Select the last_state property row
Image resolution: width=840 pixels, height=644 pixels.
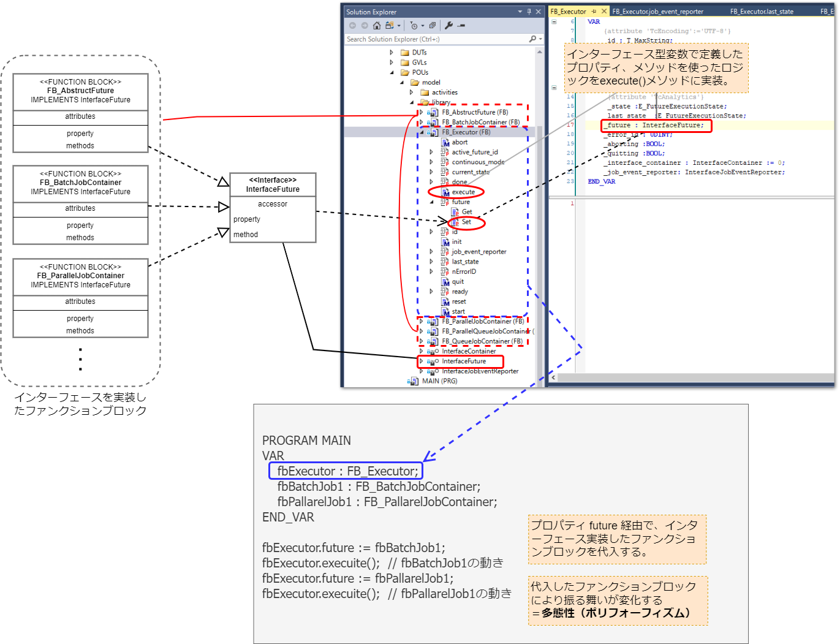[x=465, y=262]
